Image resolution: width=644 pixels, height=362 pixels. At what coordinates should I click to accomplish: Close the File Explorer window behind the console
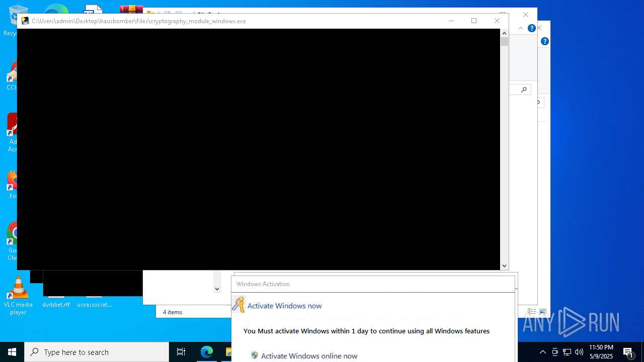point(526,15)
